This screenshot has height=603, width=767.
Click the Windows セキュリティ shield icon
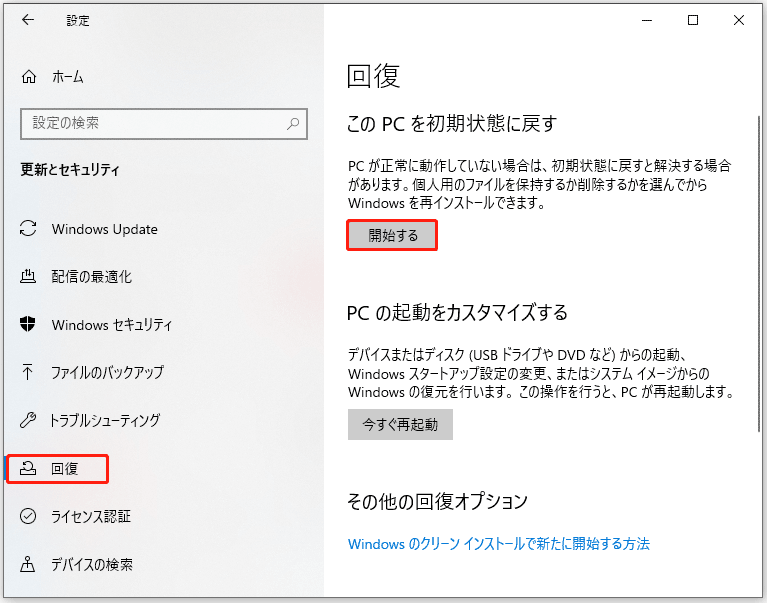click(x=28, y=324)
